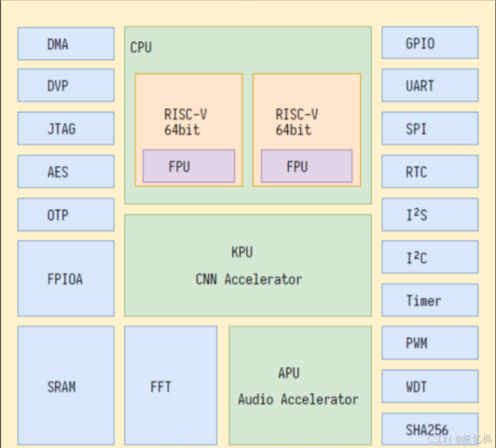Click the APU Audio Accelerator block
Viewport: 496px width, 448px height.
tap(300, 386)
